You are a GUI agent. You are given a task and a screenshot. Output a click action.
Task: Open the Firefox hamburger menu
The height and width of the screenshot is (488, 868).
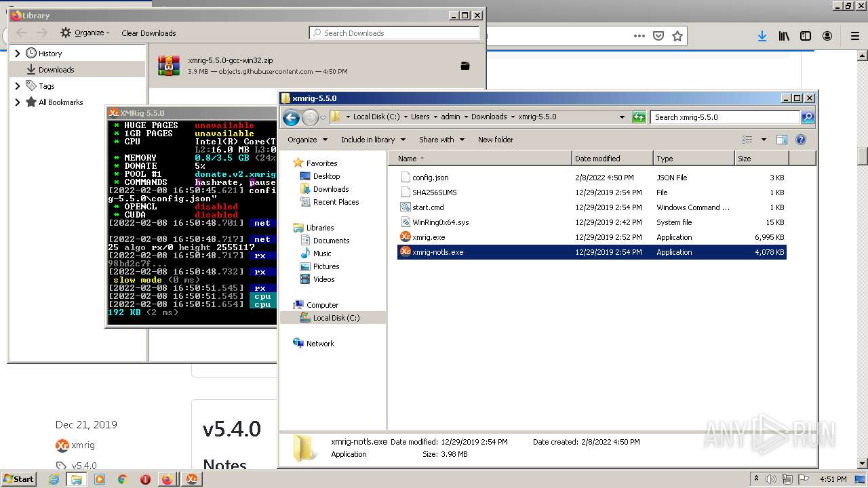[x=855, y=36]
